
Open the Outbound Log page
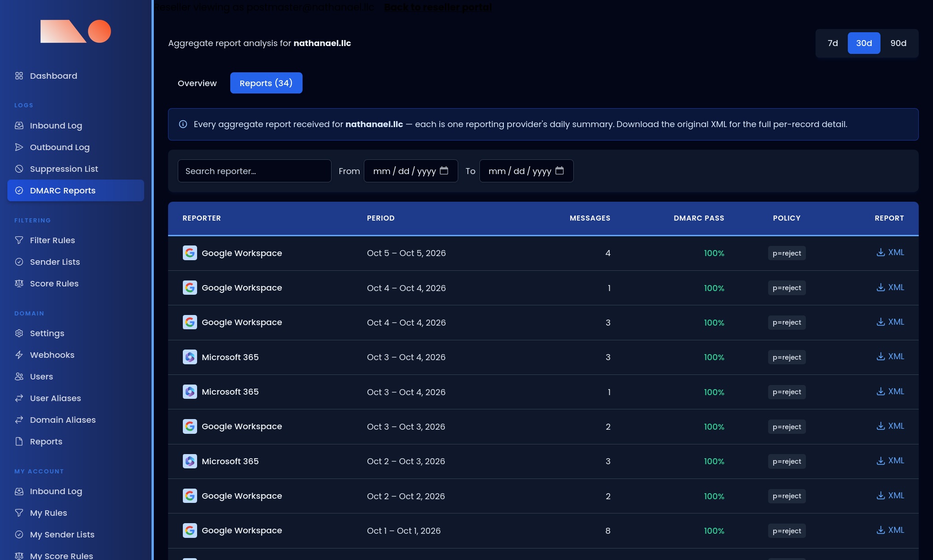(76, 147)
